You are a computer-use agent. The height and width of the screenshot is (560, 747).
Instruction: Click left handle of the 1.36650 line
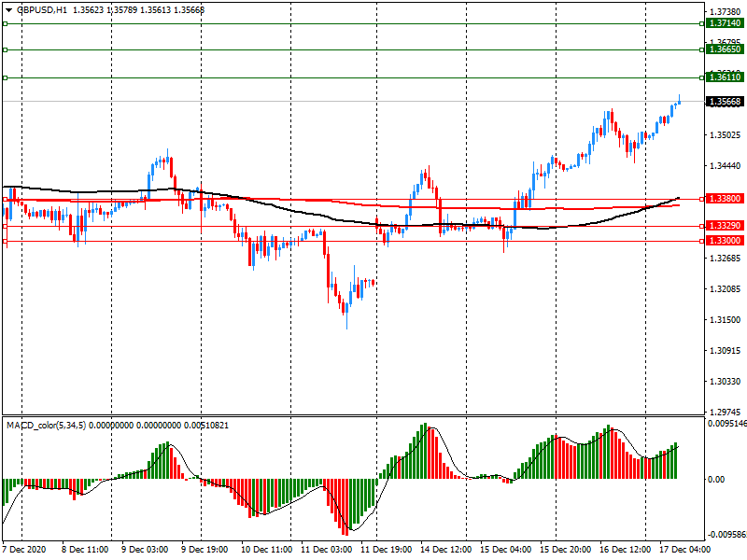point(5,49)
